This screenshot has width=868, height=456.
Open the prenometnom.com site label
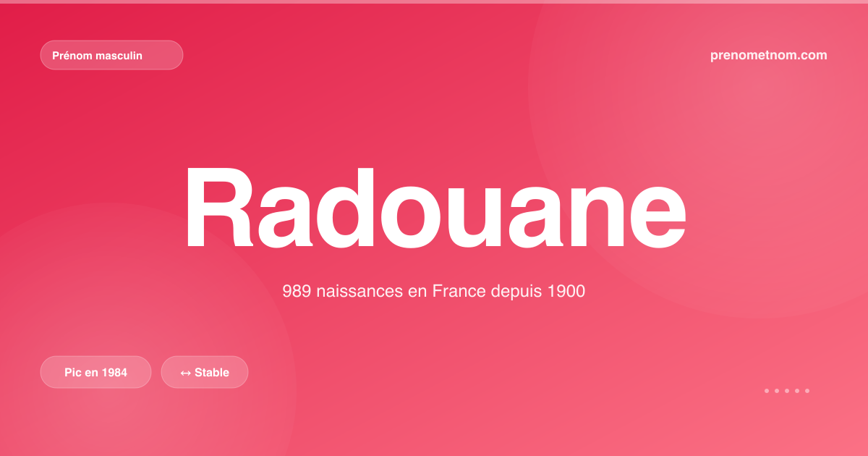[x=769, y=55]
